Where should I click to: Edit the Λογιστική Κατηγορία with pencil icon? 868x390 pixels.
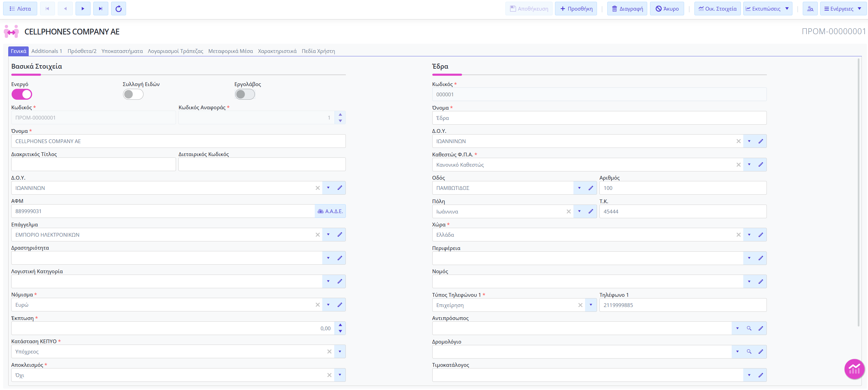340,281
